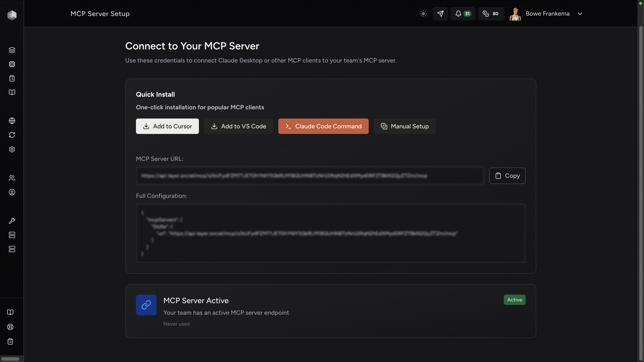This screenshot has height=362, width=644.
Task: Click Add to Cursor button
Action: pyautogui.click(x=167, y=126)
